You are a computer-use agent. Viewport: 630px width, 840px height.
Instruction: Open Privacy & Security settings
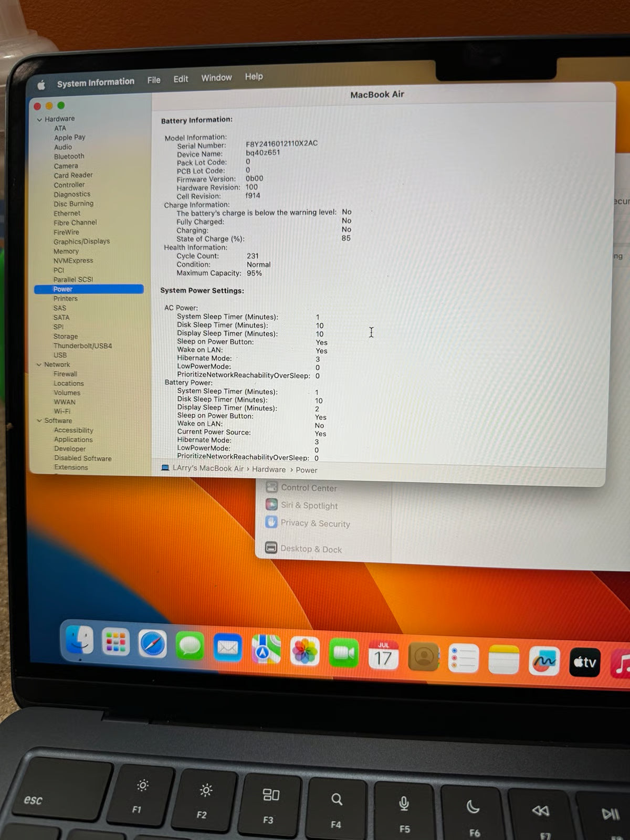[x=315, y=523]
